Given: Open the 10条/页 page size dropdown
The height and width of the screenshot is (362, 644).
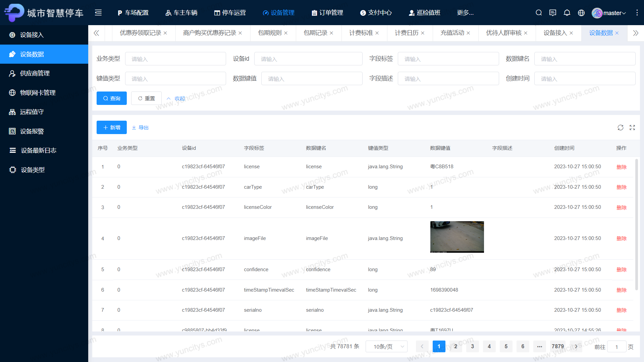Looking at the screenshot, I should tap(386, 347).
